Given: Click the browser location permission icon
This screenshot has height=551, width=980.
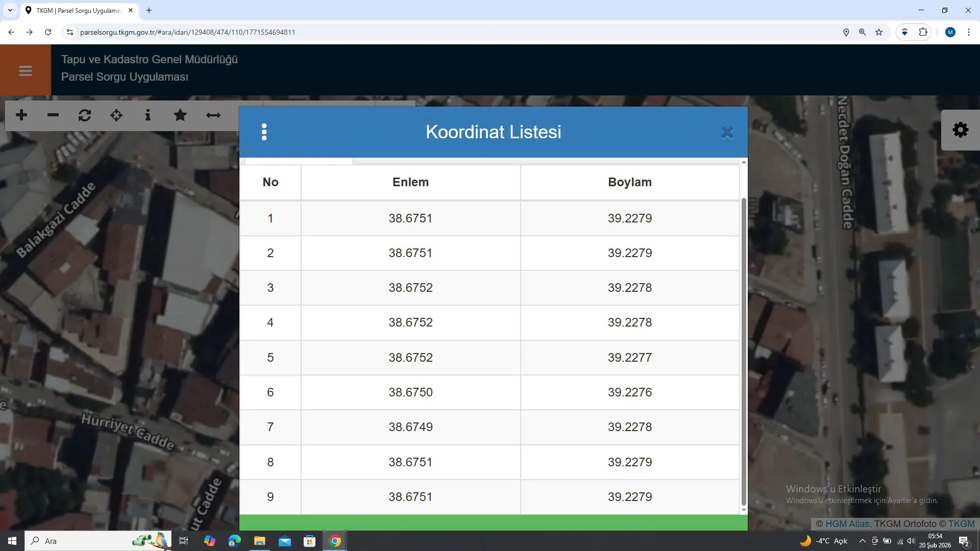Looking at the screenshot, I should (x=846, y=32).
